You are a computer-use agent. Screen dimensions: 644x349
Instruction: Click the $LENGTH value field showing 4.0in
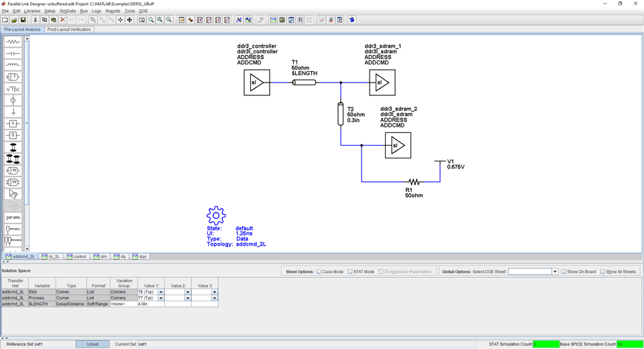[x=150, y=304]
